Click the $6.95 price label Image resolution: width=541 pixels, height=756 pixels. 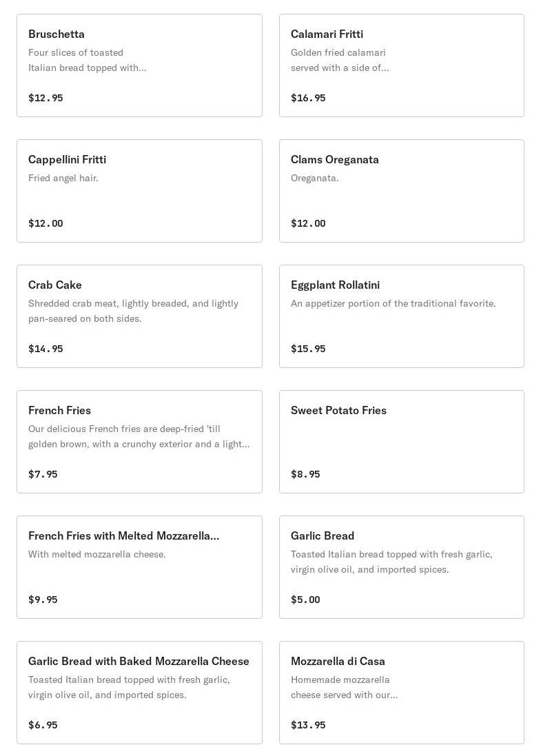43,725
